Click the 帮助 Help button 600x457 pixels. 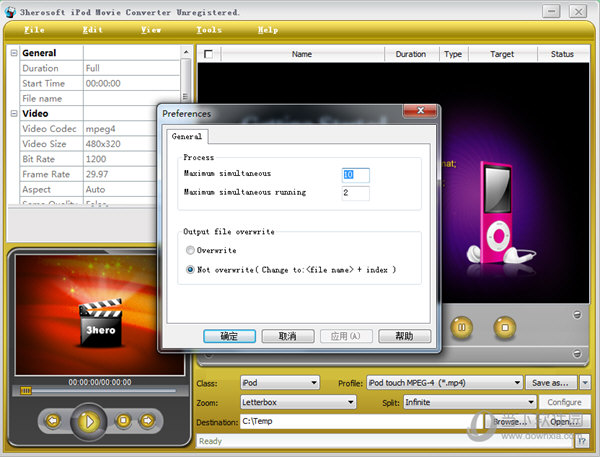pyautogui.click(x=404, y=336)
